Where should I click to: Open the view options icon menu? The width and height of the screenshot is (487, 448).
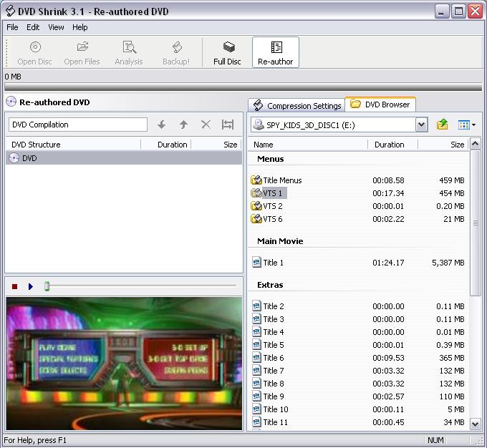pos(467,125)
